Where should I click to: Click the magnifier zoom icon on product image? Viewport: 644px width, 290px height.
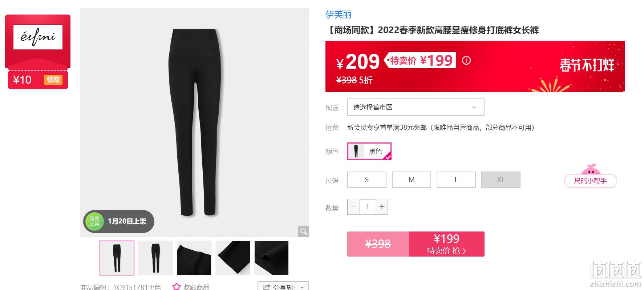point(303,231)
